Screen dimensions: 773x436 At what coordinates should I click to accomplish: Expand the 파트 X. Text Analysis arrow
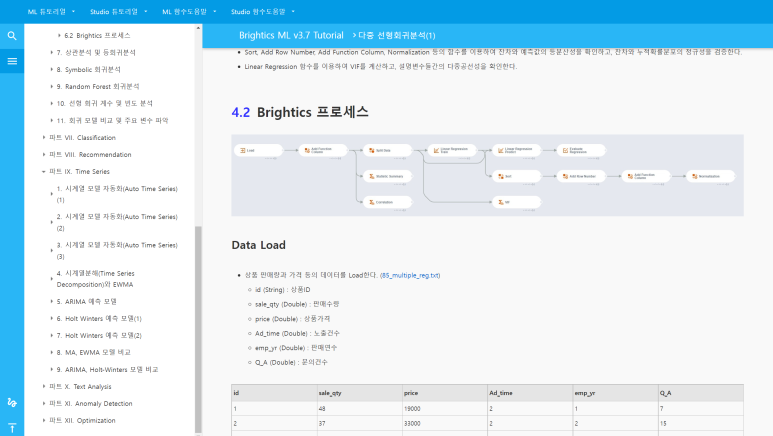(x=43, y=387)
